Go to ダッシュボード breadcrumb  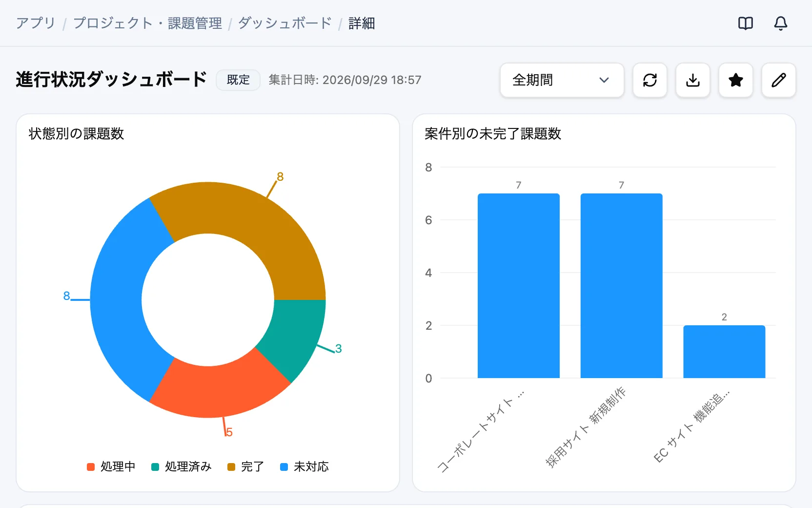(284, 23)
